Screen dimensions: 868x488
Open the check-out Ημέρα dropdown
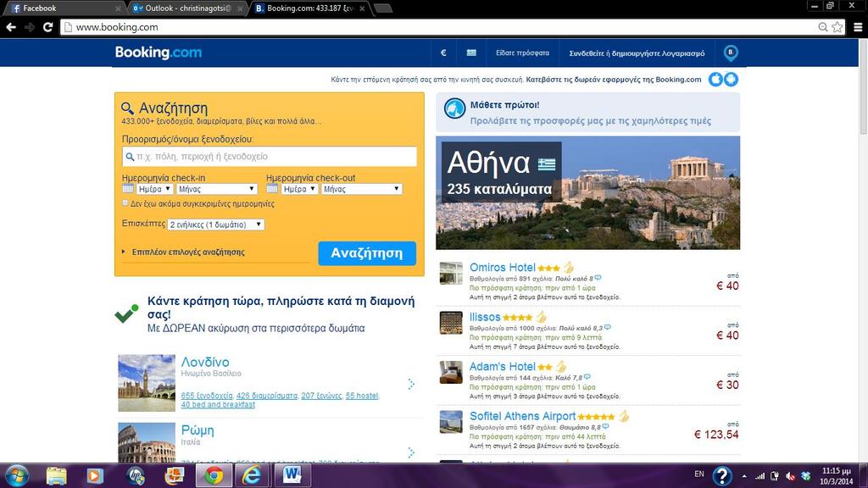pyautogui.click(x=299, y=189)
